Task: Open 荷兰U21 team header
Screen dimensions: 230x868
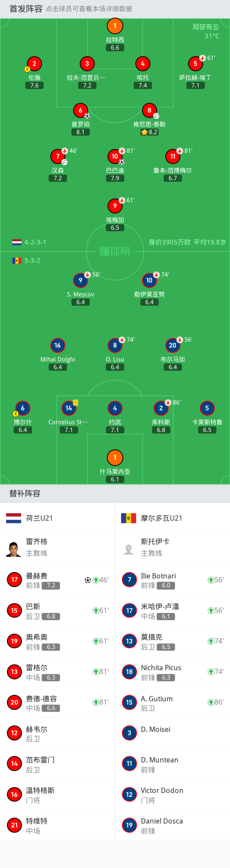Action: point(57,518)
